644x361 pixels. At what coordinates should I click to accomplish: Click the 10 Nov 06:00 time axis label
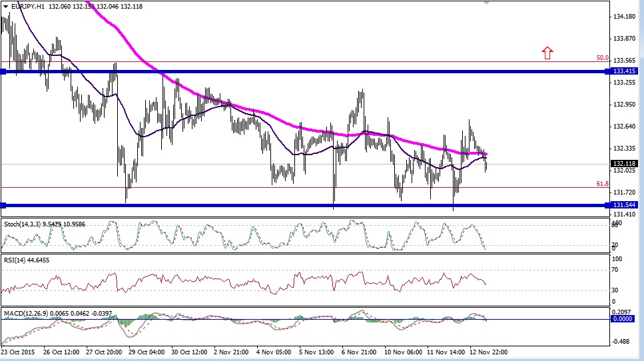pyautogui.click(x=404, y=352)
